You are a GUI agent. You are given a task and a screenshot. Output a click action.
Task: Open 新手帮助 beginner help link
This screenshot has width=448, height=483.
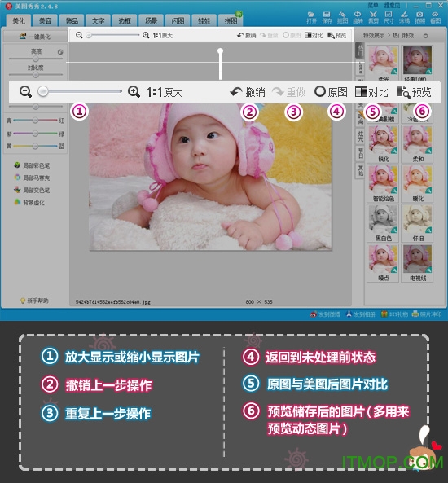click(x=34, y=301)
